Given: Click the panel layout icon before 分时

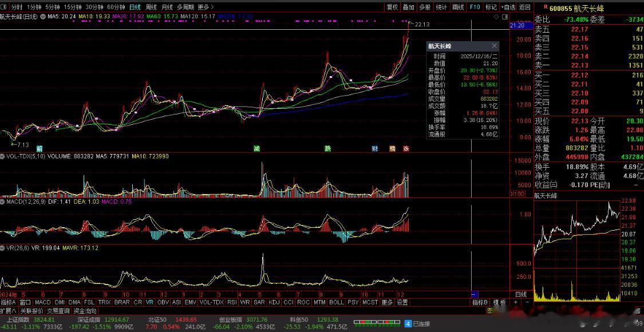Looking at the screenshot, I should (3, 7).
